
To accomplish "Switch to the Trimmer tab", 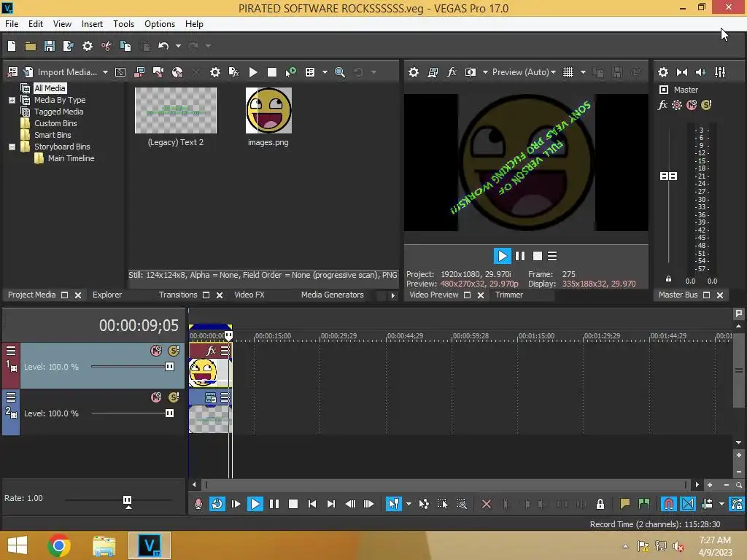I will 508,295.
